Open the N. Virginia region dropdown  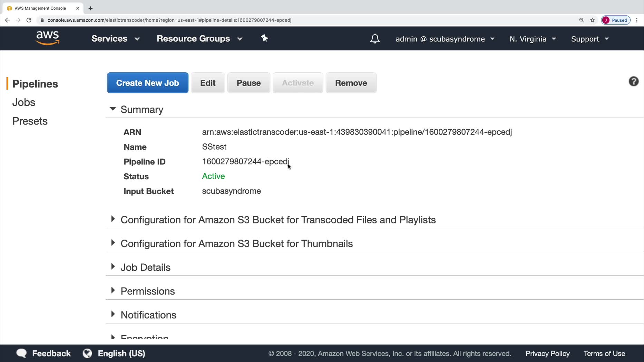click(533, 39)
